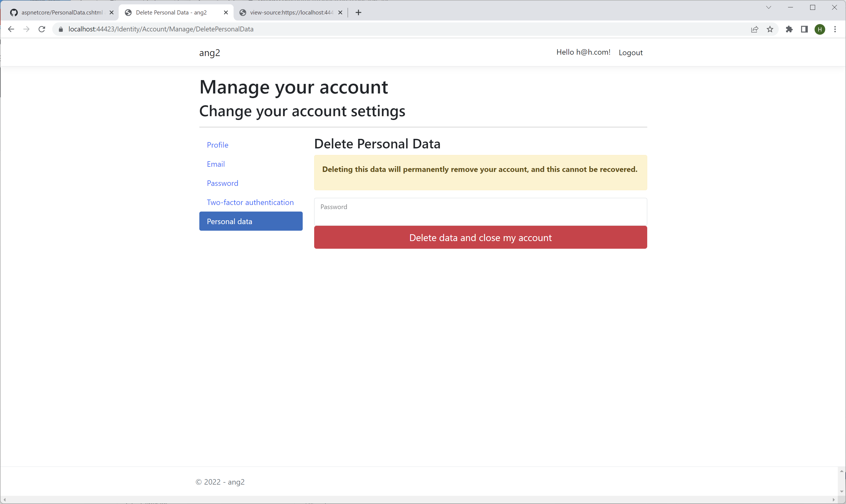Click the browser back navigation arrow

11,29
